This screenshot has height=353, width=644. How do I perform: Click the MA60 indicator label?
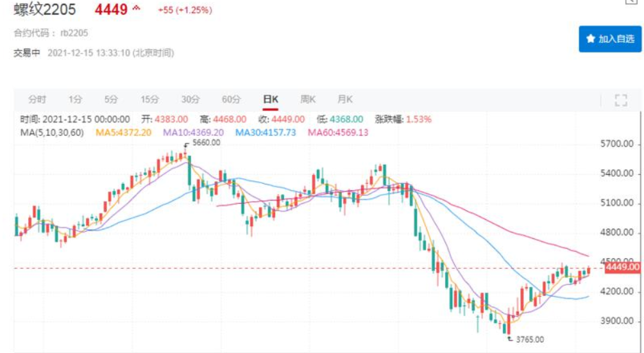(x=338, y=132)
